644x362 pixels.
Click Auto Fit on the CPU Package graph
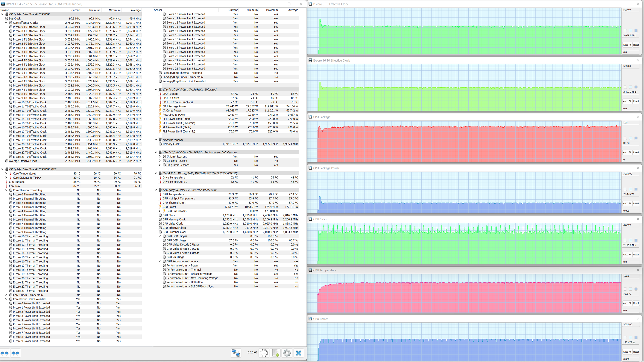tap(627, 152)
